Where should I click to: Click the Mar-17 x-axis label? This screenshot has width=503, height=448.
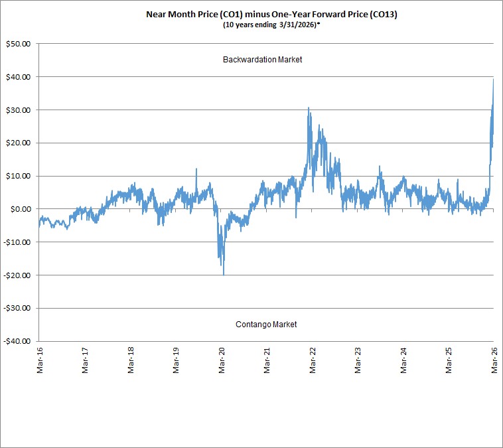coord(85,360)
